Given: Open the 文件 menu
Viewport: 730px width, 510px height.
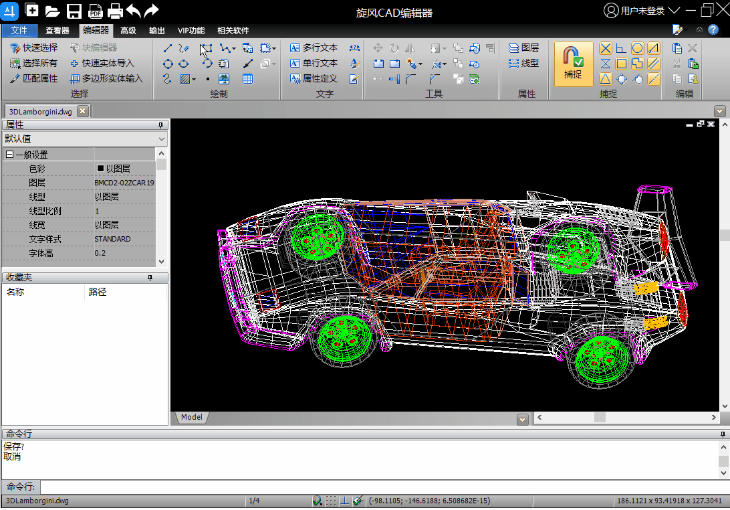Looking at the screenshot, I should pos(18,31).
